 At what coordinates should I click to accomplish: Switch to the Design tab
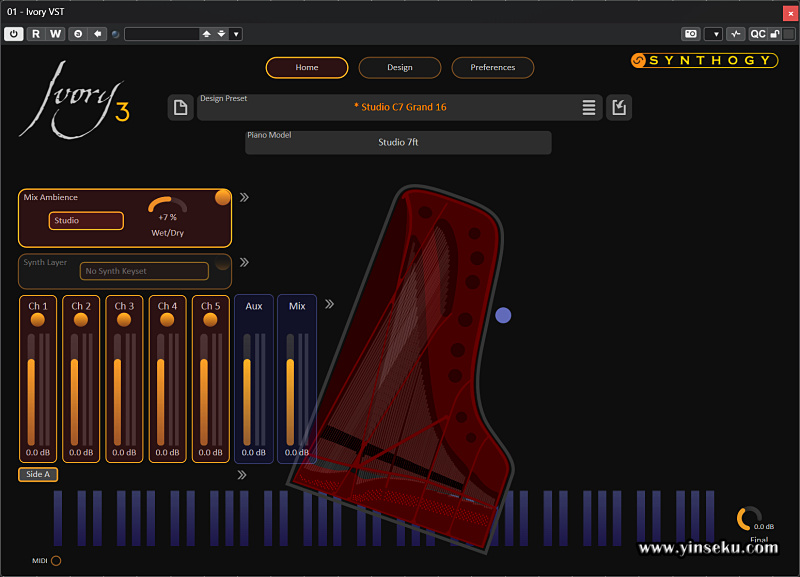[x=399, y=68]
